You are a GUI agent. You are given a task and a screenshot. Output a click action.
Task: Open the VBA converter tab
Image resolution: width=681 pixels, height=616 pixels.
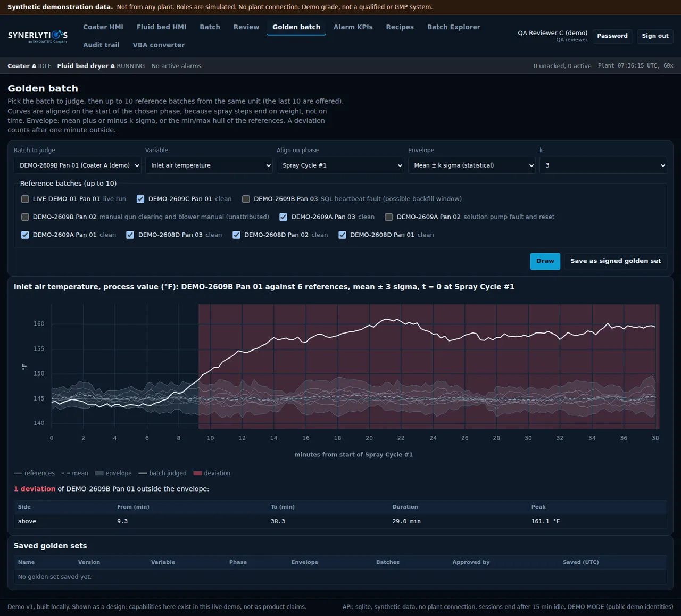tap(159, 45)
